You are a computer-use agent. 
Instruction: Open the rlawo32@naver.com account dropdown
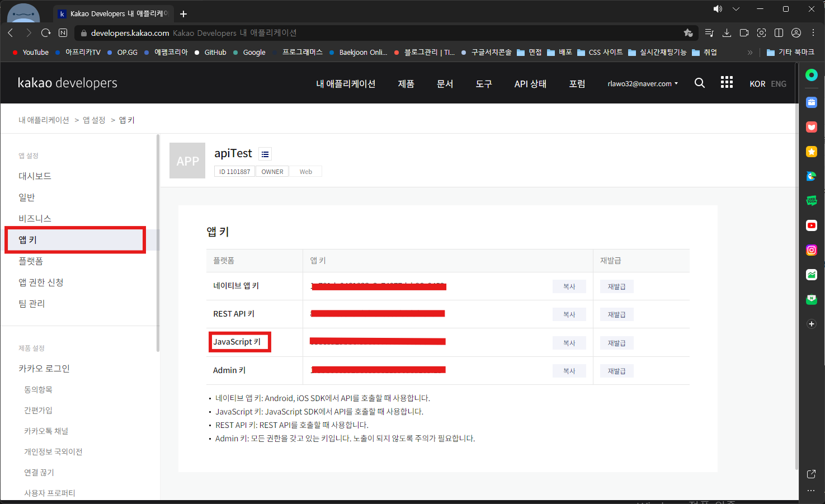(643, 84)
